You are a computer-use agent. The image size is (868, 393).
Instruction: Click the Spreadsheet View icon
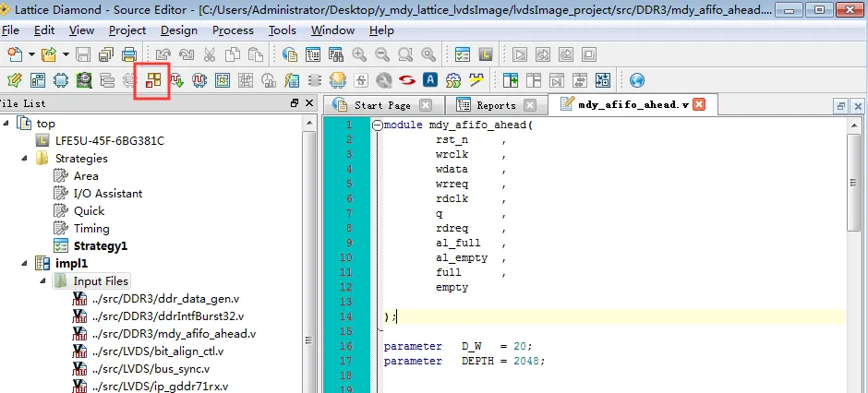click(38, 80)
